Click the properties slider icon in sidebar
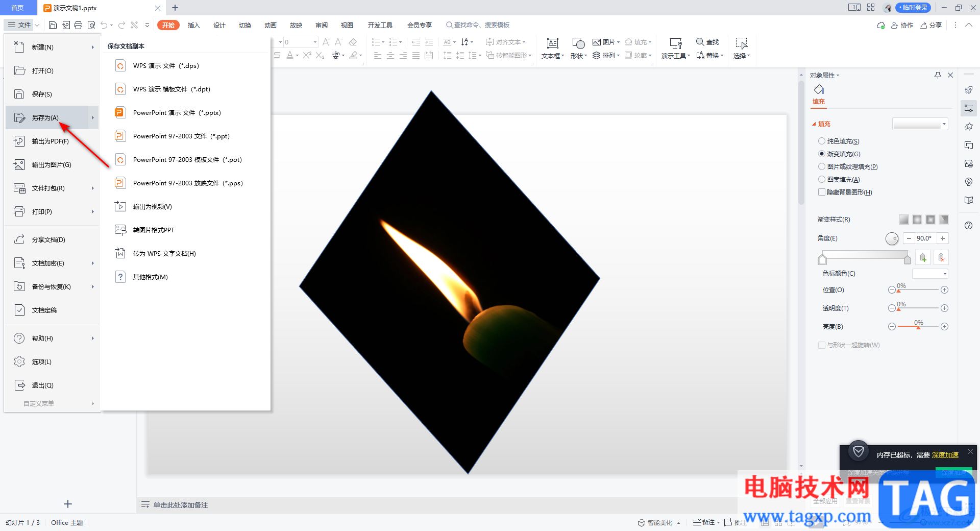 [969, 108]
